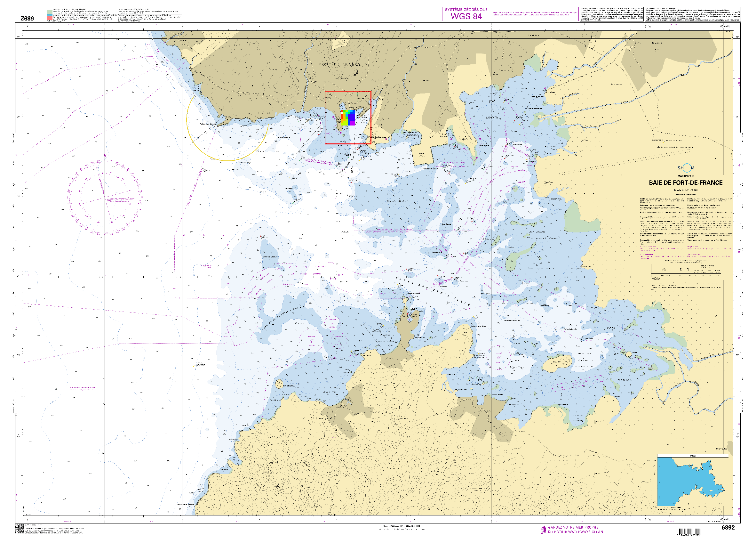Click the rainbow pixel grid inside red box

point(348,118)
